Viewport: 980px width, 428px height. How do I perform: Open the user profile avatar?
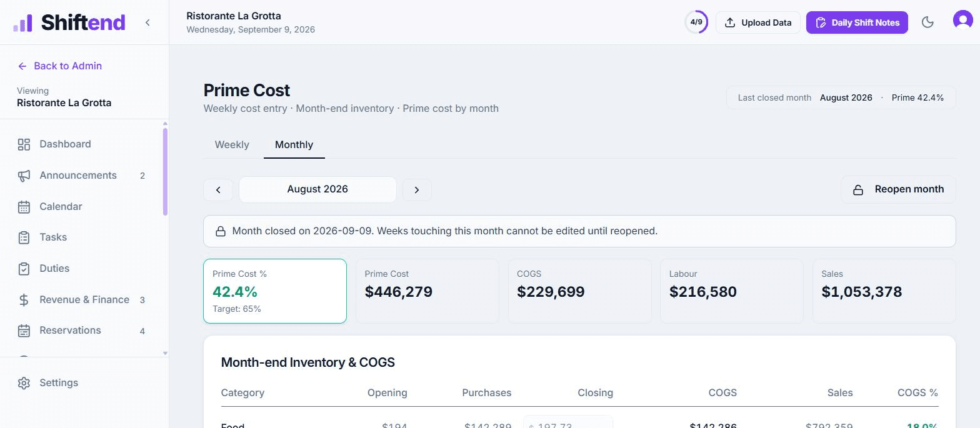click(963, 20)
